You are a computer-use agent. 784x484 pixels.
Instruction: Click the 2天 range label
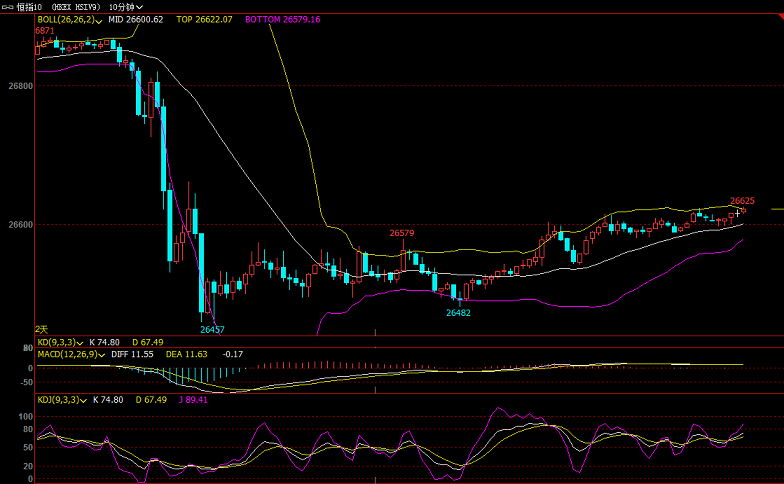[42, 329]
